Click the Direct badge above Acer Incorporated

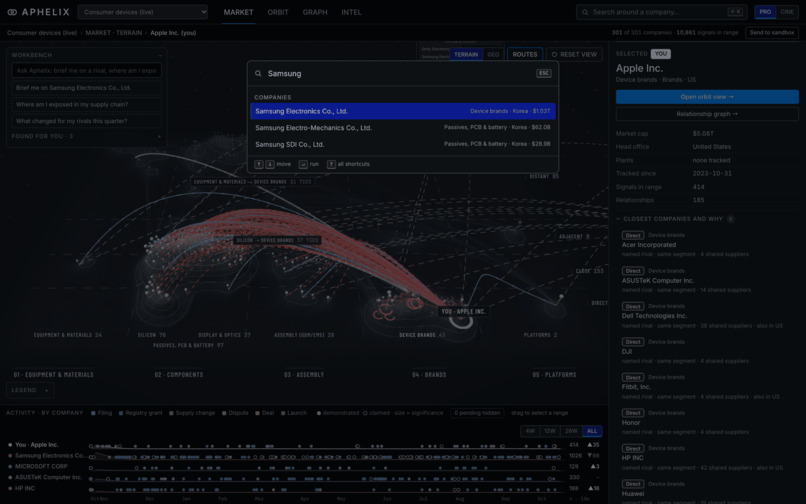633,236
